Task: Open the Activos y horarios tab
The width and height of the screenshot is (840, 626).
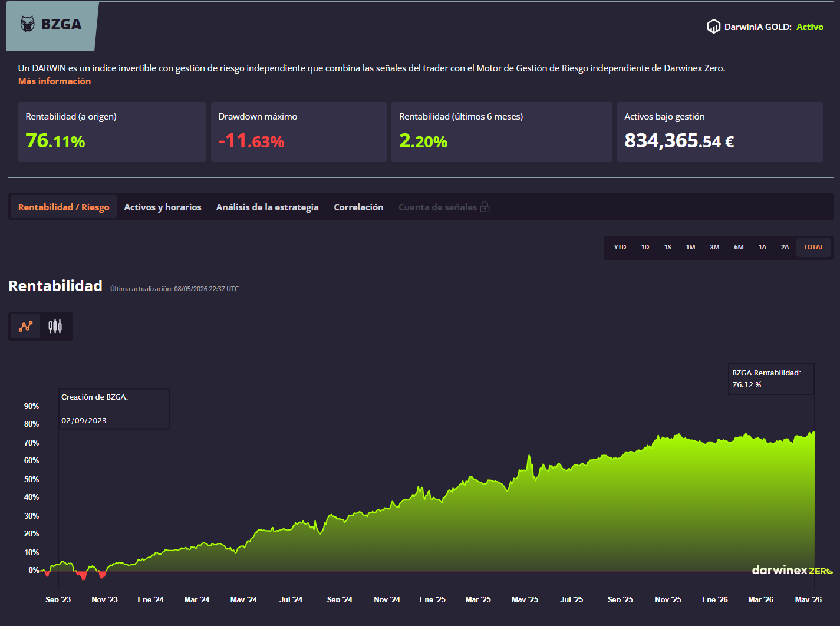Action: (163, 207)
